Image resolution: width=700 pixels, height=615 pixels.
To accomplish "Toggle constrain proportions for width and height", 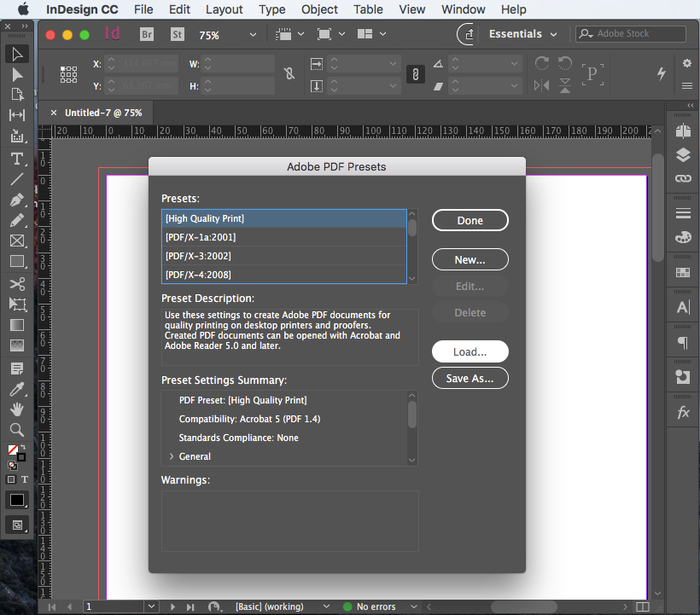I will coord(289,73).
